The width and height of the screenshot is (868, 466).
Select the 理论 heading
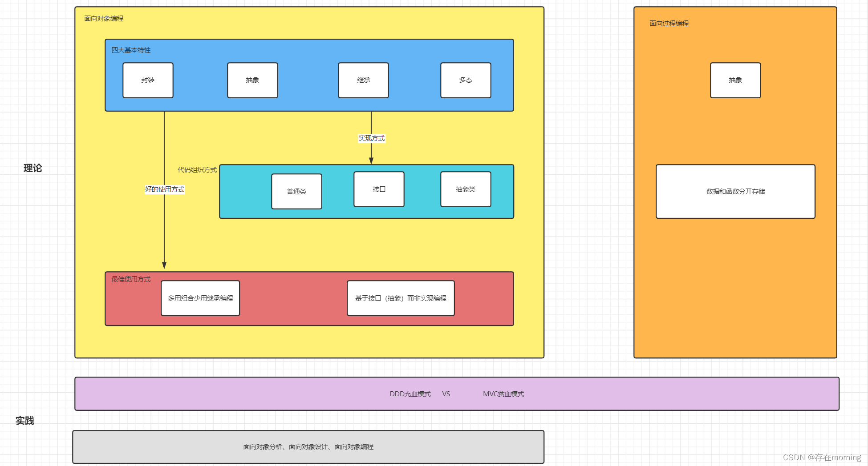pyautogui.click(x=32, y=168)
